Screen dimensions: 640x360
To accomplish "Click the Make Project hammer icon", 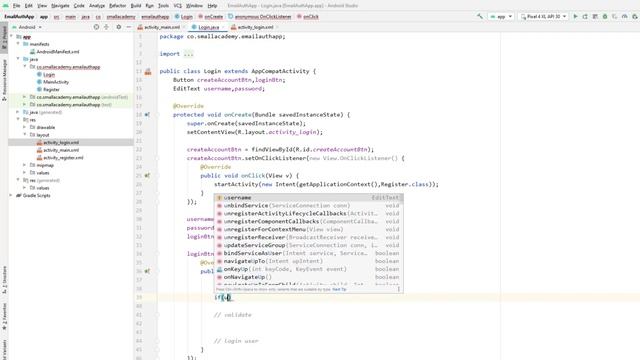I will (480, 16).
